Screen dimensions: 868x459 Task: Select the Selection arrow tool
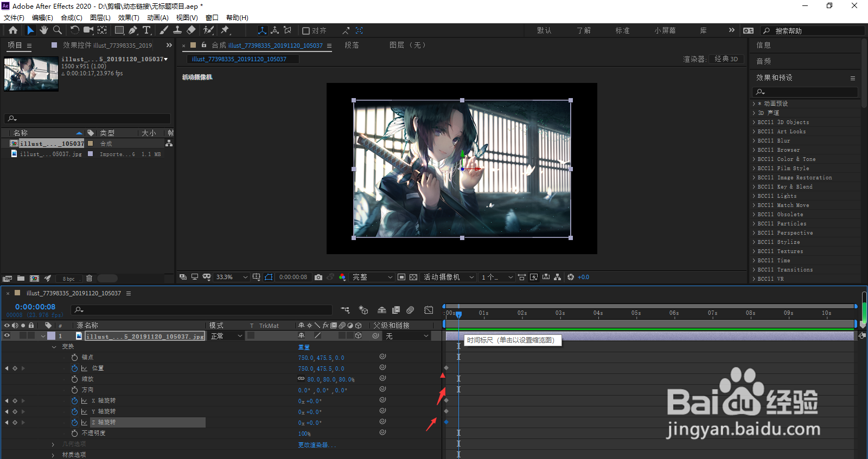coord(30,30)
